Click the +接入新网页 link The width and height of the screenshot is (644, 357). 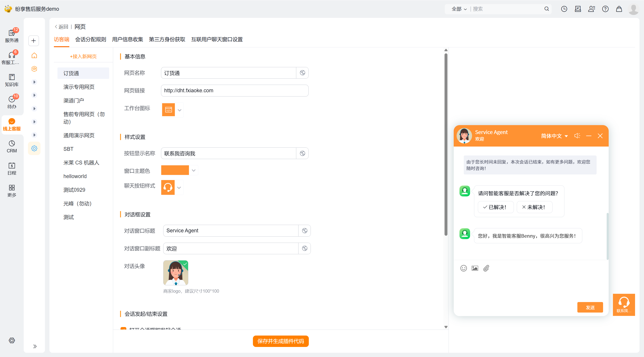click(x=83, y=57)
